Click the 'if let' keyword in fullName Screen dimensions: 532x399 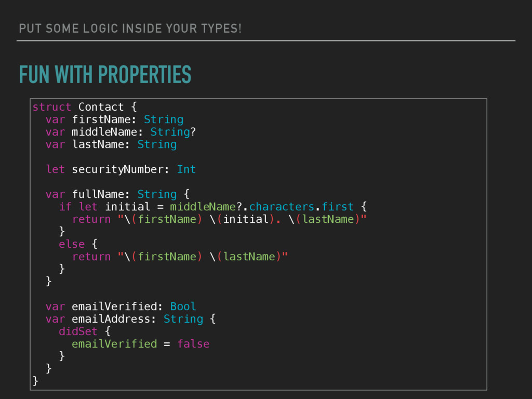click(x=78, y=207)
